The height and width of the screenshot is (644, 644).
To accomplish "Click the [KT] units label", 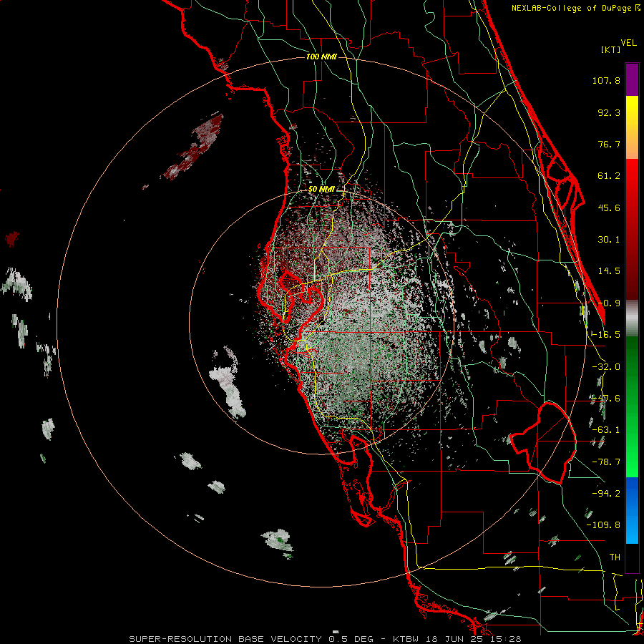I will point(611,49).
